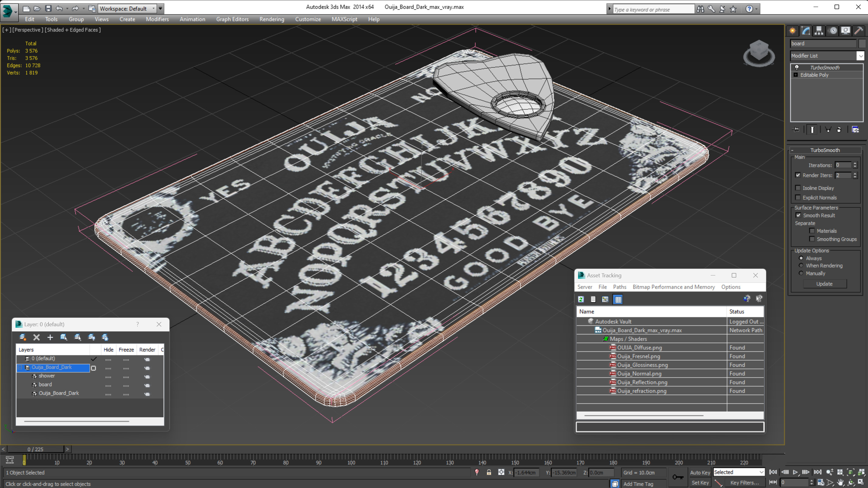Open the Motion command panel tab
The height and width of the screenshot is (488, 868).
(x=832, y=31)
